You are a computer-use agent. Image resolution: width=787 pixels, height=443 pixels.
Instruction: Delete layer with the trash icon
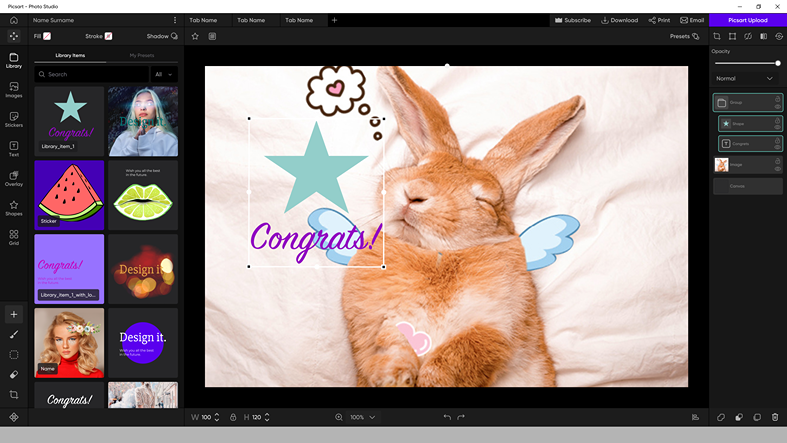coord(775,417)
